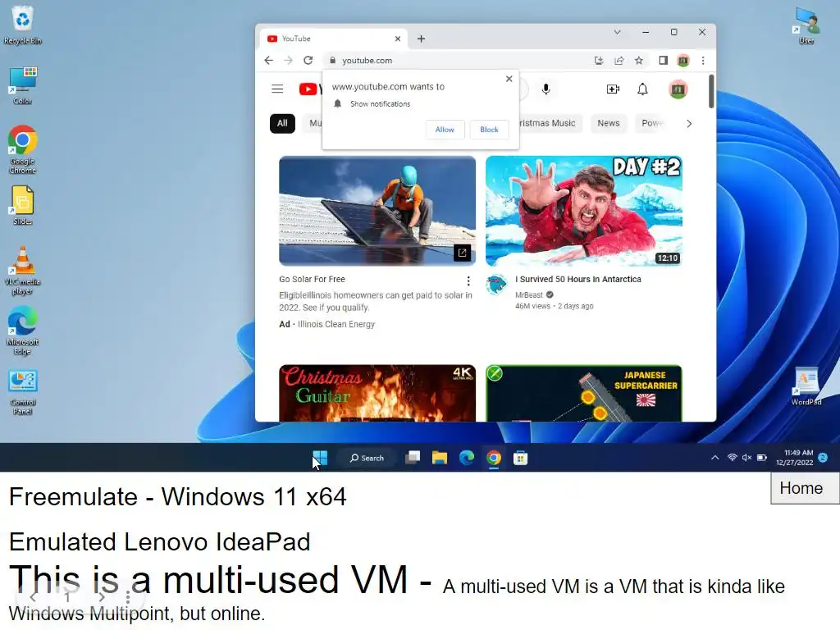Show more category chips with right arrow
Screen dimensions: 840x630
tap(689, 124)
